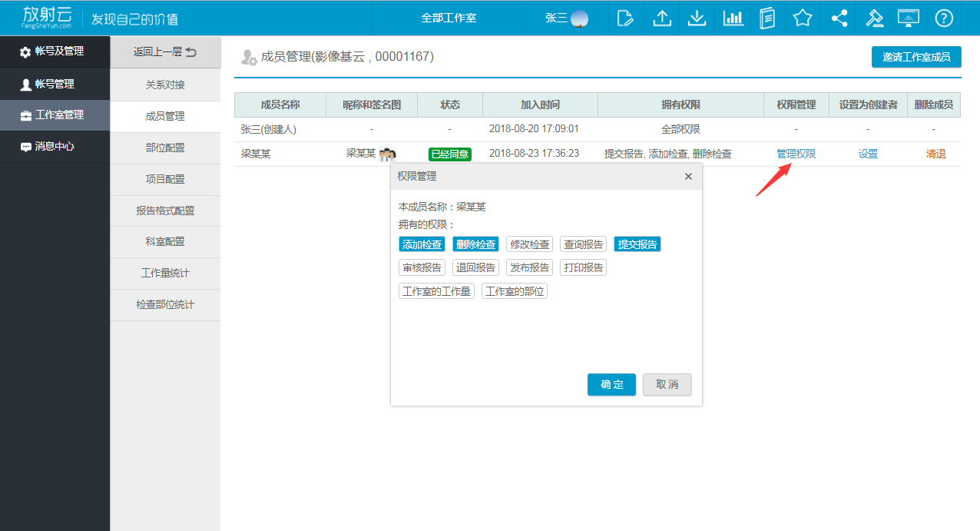Screen dimensions: 980x531
Task: Close the 权限管理 dialog
Action: click(x=688, y=176)
